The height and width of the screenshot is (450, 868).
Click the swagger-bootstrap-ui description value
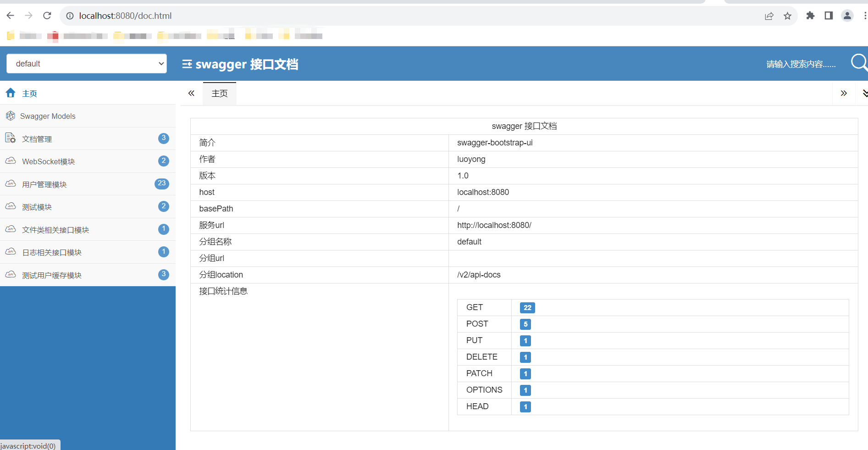tap(495, 143)
